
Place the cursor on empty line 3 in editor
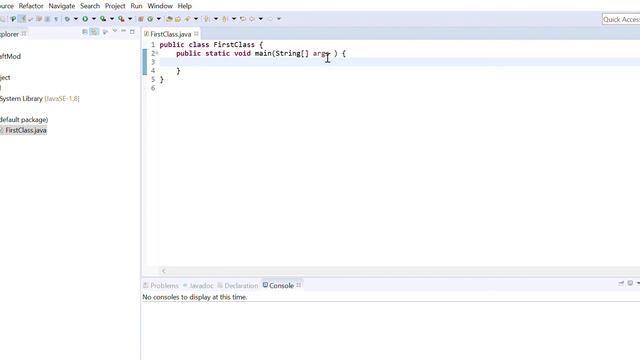click(400, 62)
